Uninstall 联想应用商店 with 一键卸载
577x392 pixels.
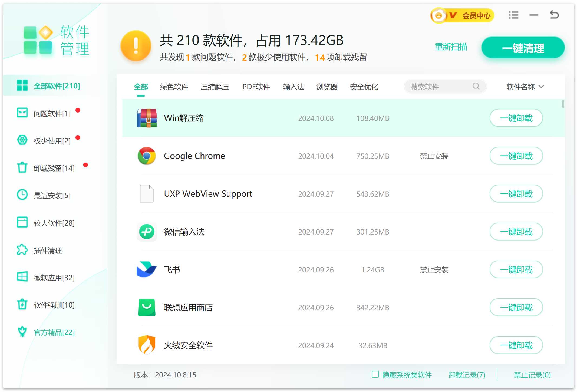click(516, 307)
